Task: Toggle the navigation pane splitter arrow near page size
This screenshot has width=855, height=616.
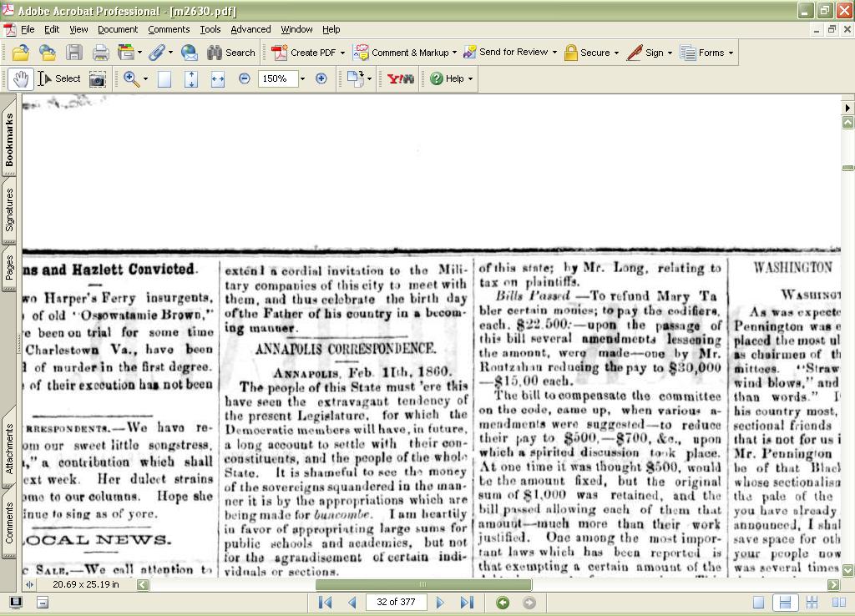Action: coord(29,585)
